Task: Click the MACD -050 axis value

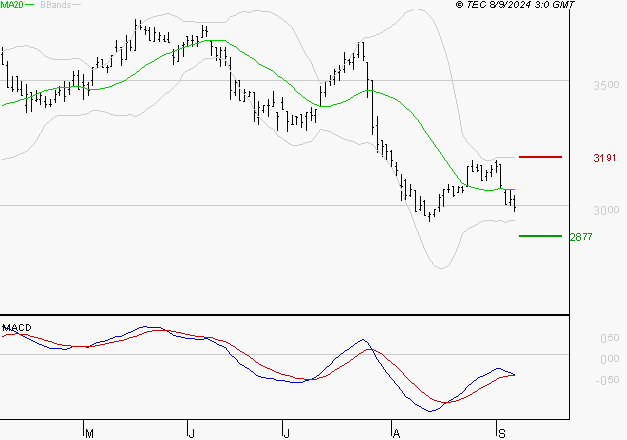Action: (607, 380)
